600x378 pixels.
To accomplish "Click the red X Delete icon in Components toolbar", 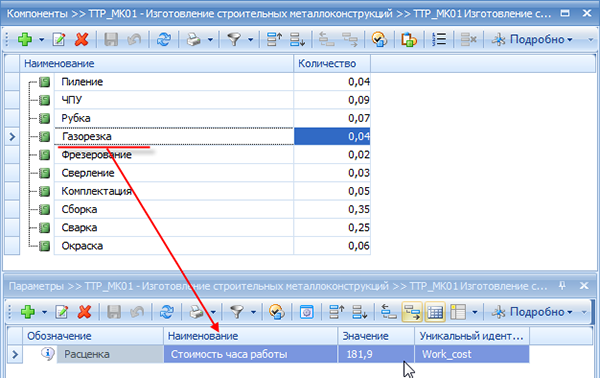I will pyautogui.click(x=82, y=39).
